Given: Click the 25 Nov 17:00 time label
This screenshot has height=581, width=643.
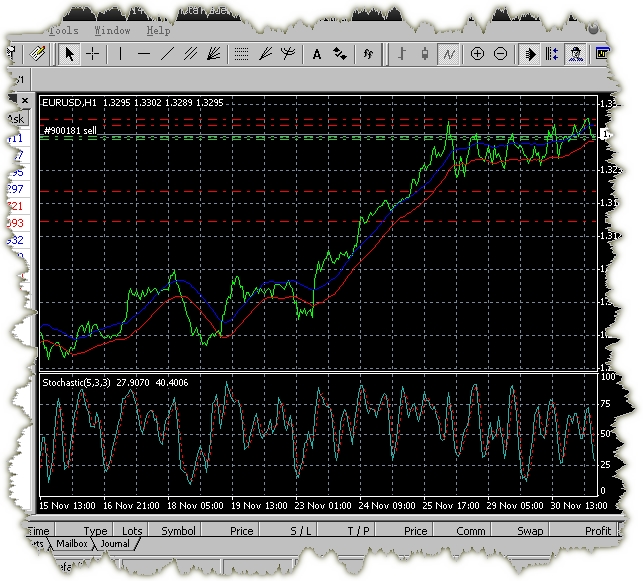Looking at the screenshot, I should tap(451, 506).
